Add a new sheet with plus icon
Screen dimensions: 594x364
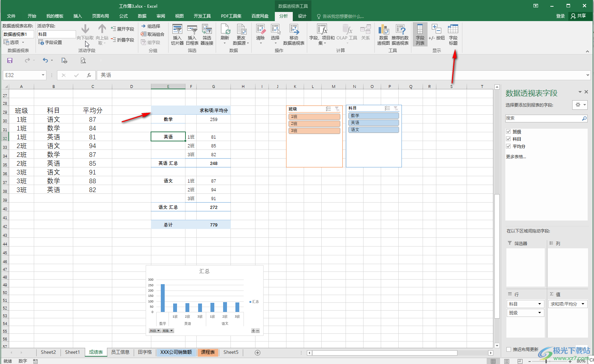click(x=258, y=352)
